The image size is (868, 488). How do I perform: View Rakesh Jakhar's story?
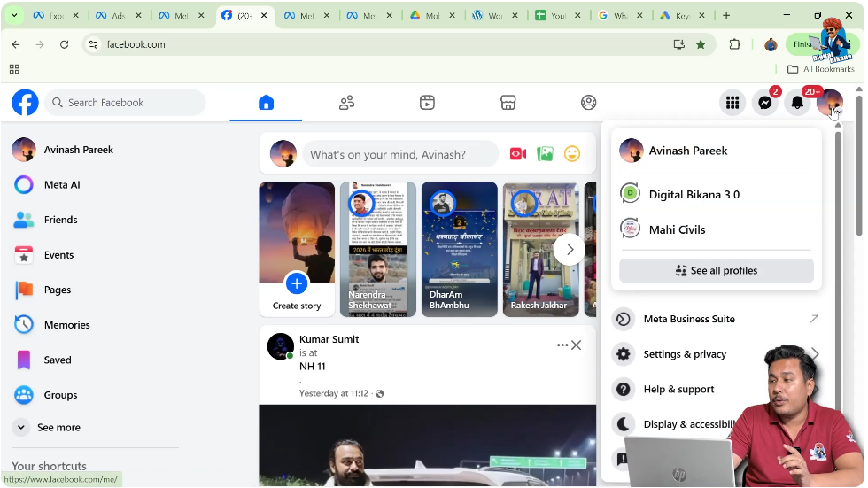click(x=541, y=250)
